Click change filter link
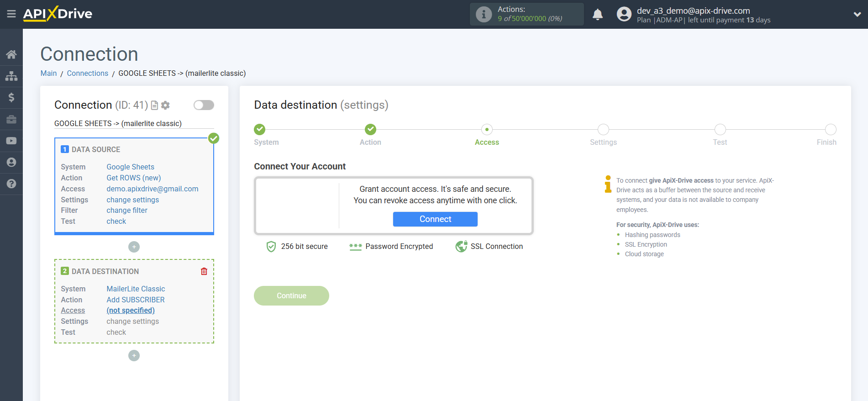Screen dimensions: 868x401 (x=127, y=210)
